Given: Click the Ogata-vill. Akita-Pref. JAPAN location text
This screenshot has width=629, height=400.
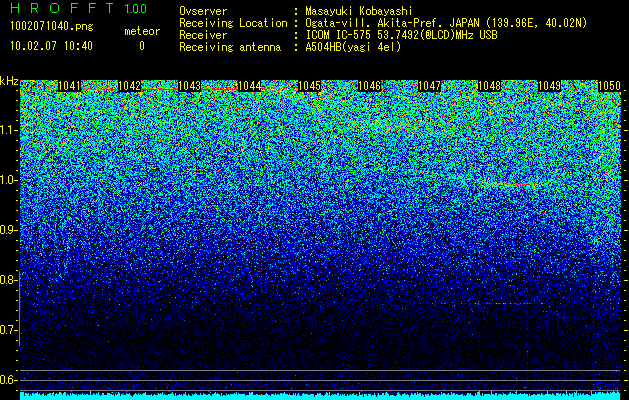Looking at the screenshot, I should pos(446,23).
